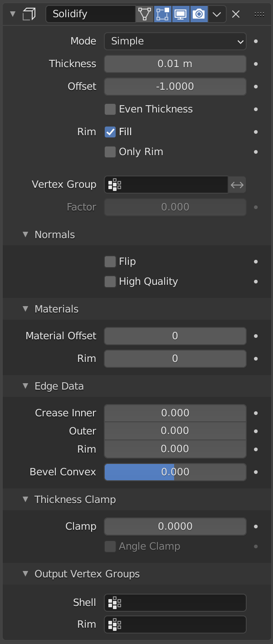The width and height of the screenshot is (273, 644).
Task: Click the Rim output vertex group picker icon
Action: [114, 624]
